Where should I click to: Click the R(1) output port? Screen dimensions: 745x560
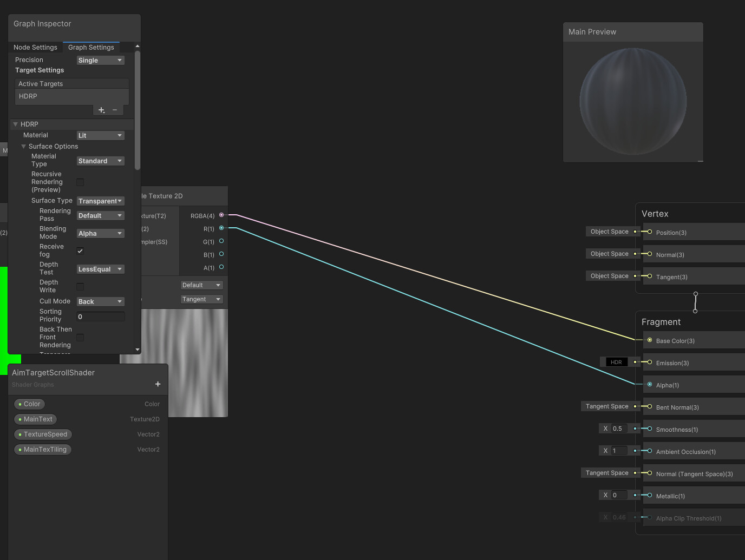click(221, 228)
